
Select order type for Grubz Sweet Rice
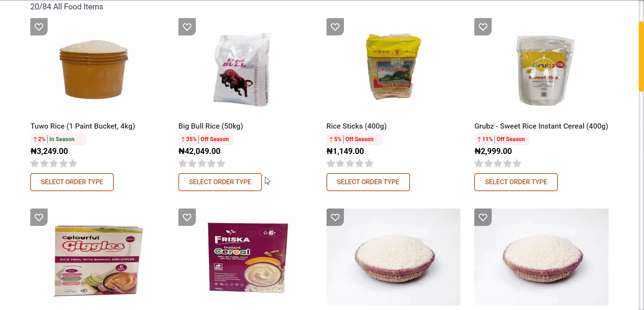coord(516,182)
